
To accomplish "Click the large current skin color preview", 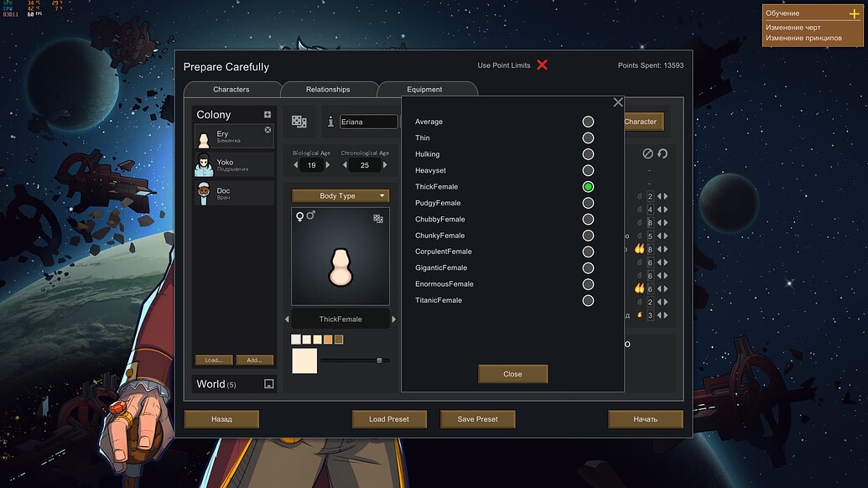I will [304, 361].
